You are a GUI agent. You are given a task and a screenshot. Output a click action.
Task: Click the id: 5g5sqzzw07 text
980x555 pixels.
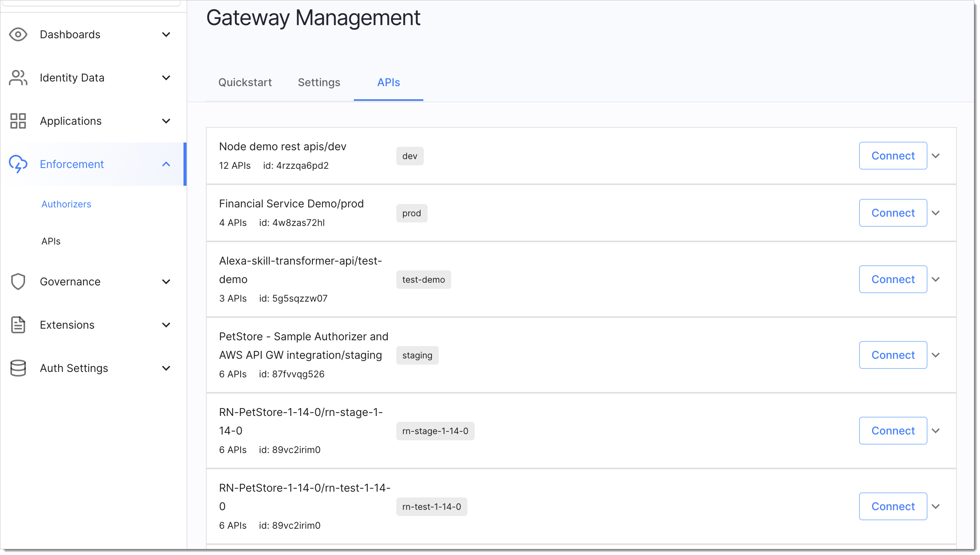click(294, 299)
